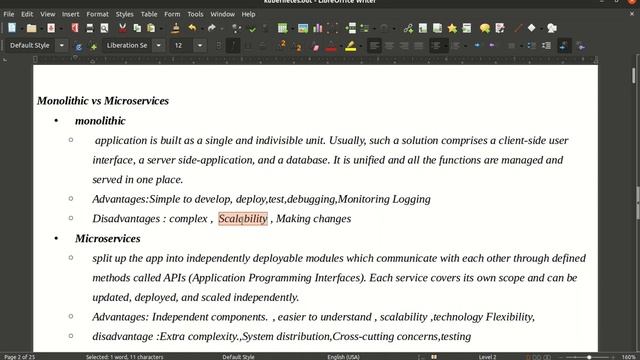Adjust the zoom slider in status bar
This screenshot has width=640, height=360.
(x=588, y=357)
